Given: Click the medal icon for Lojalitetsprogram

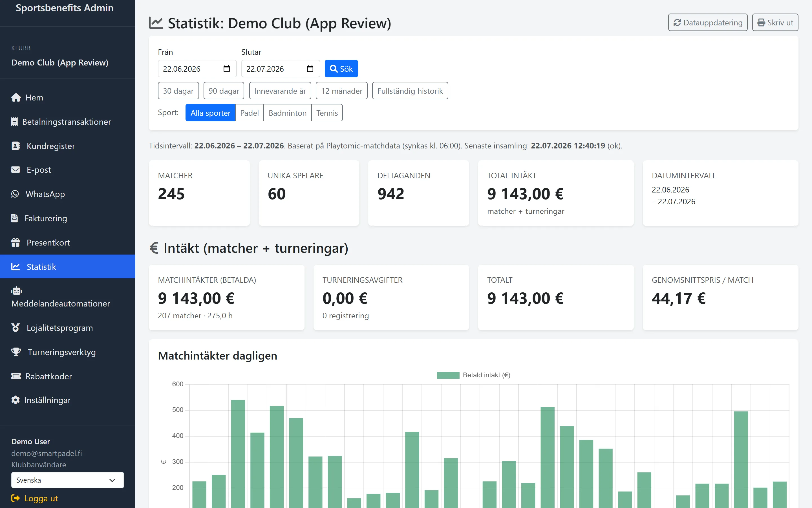Looking at the screenshot, I should pos(16,328).
